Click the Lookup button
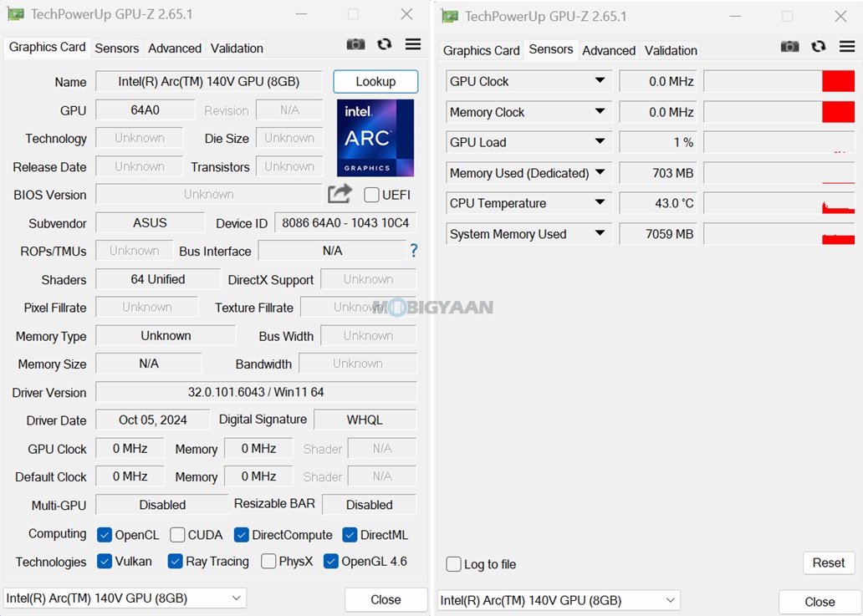The image size is (863, 616). click(375, 81)
